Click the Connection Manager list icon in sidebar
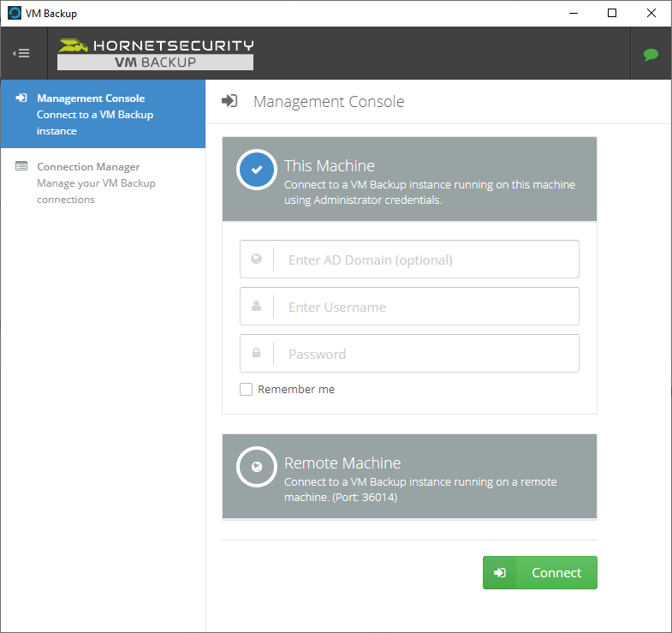Image resolution: width=672 pixels, height=633 pixels. 21,166
